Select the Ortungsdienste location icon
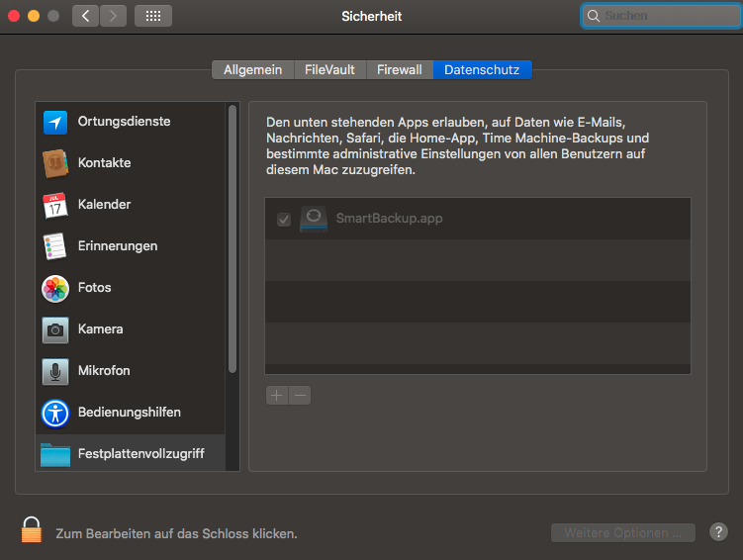743x560 pixels. pos(54,122)
